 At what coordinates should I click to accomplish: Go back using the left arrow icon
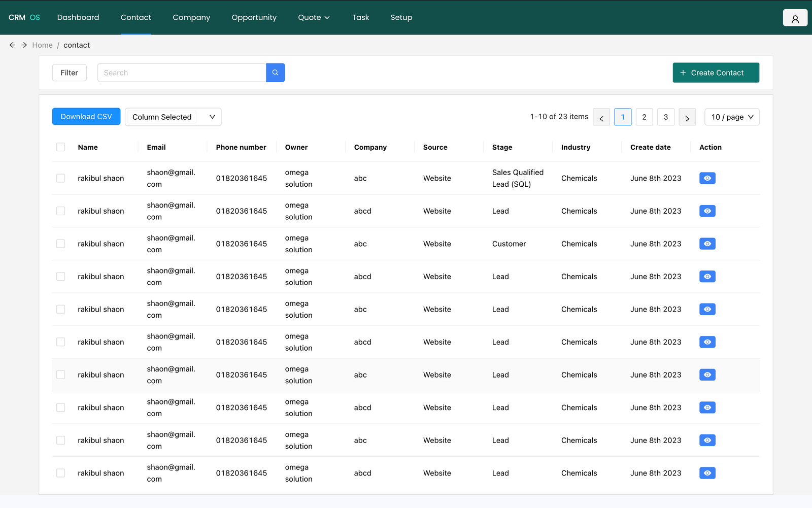coord(13,45)
